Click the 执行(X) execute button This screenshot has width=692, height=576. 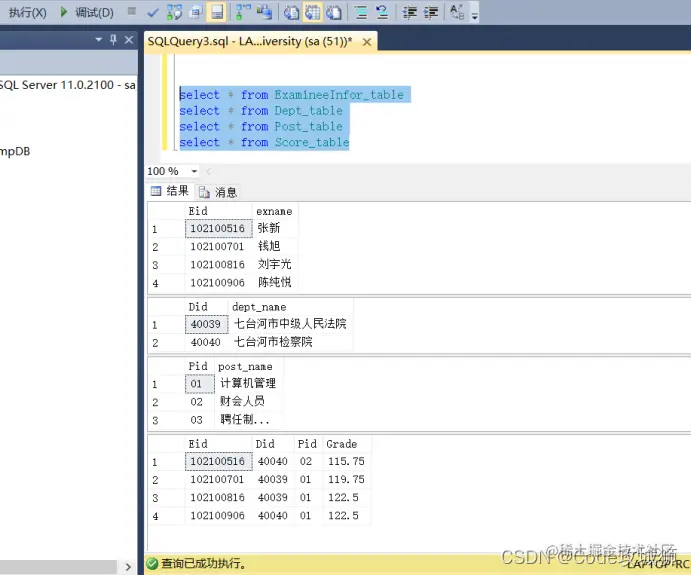pyautogui.click(x=27, y=12)
